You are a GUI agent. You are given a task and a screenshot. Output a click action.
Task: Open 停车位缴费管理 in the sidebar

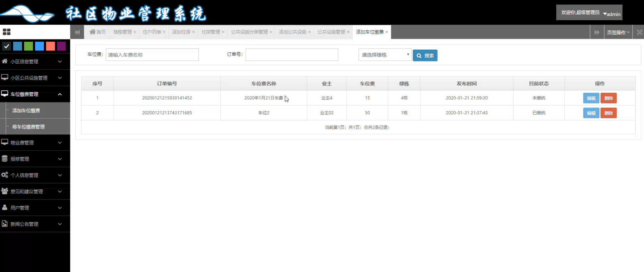tap(35, 127)
